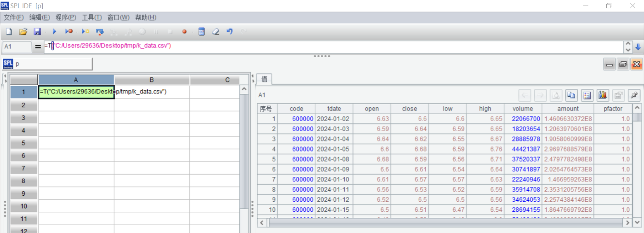Copy cell value with the copy icon
Screen dimensions: 644x233
coord(571,95)
